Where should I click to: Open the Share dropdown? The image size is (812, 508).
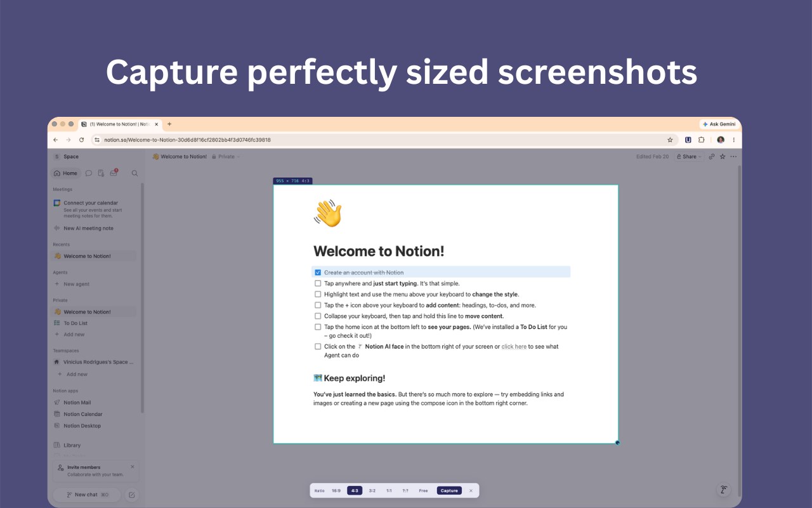[689, 156]
